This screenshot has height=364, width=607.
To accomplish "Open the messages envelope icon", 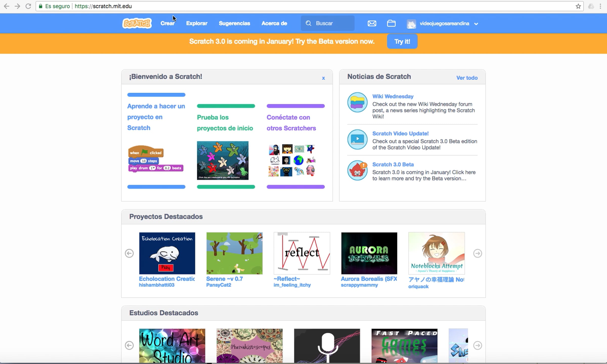I will [x=372, y=24].
